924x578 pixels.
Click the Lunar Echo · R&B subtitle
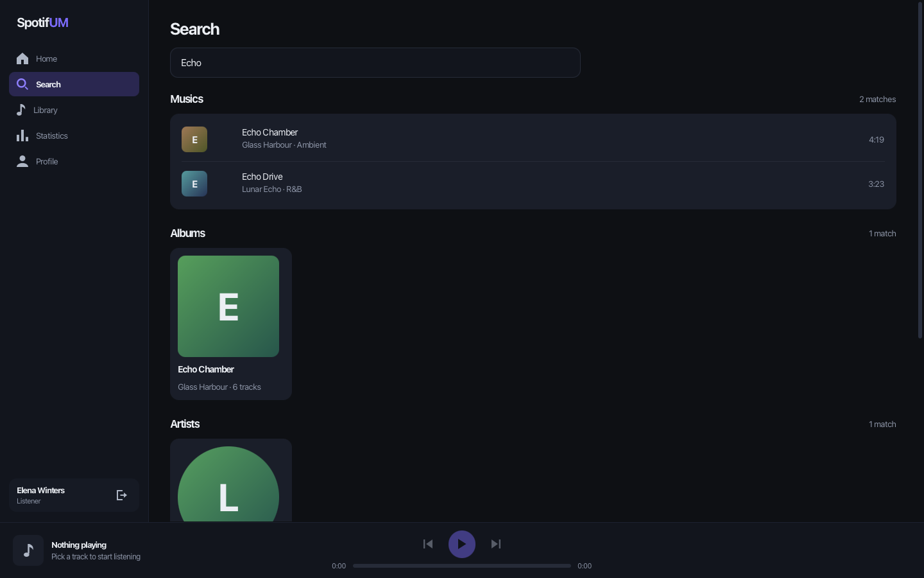coord(271,189)
